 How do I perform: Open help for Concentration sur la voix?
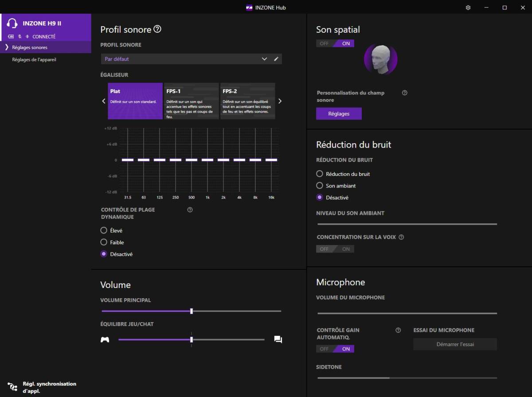401,237
